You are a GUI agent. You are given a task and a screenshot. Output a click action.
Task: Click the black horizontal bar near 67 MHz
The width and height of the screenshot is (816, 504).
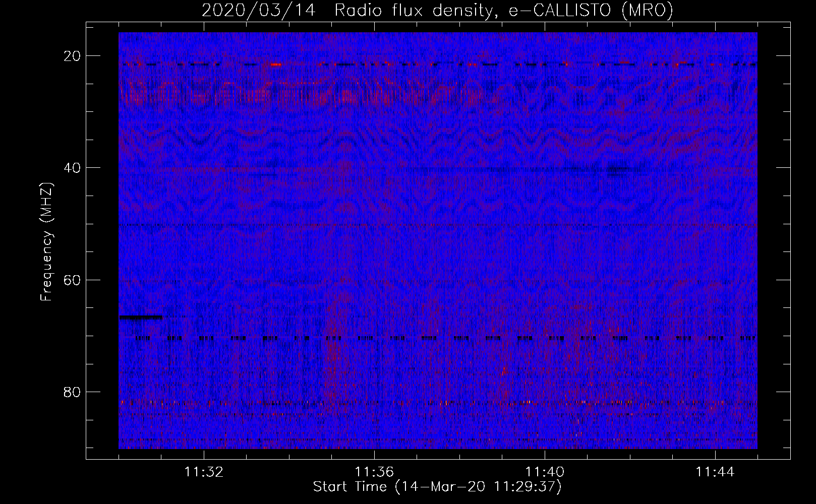141,317
